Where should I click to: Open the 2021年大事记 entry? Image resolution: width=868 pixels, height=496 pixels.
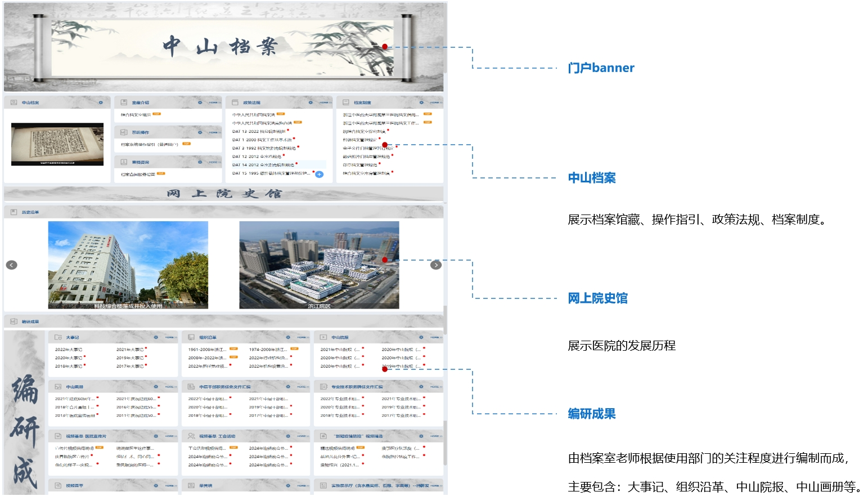pyautogui.click(x=130, y=350)
